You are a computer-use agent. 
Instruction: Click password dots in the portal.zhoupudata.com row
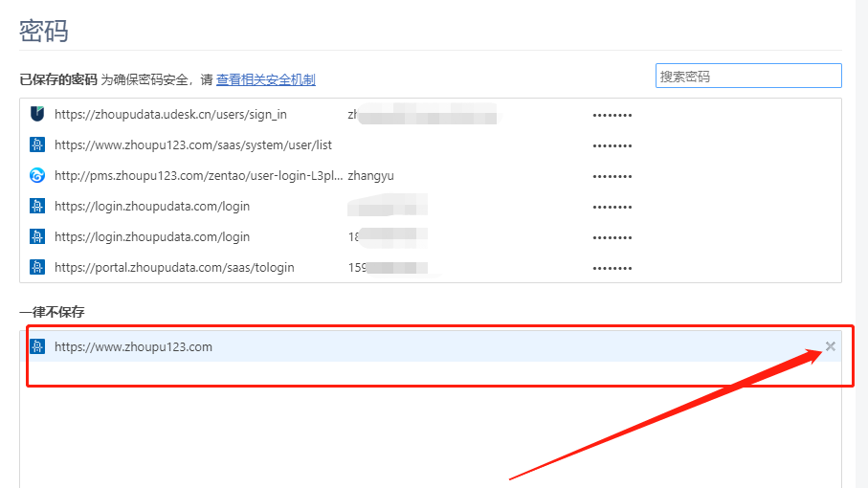(612, 268)
